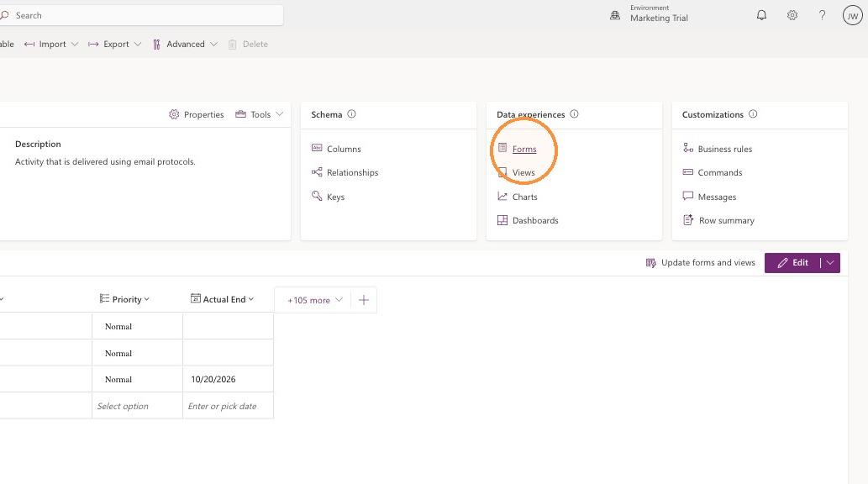The height and width of the screenshot is (484, 868).
Task: Expand the Tools dropdown
Action: (259, 114)
